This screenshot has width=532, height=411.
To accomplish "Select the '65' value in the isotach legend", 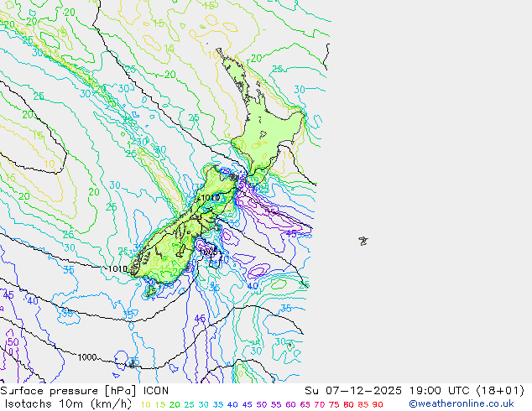I will coord(305,404).
